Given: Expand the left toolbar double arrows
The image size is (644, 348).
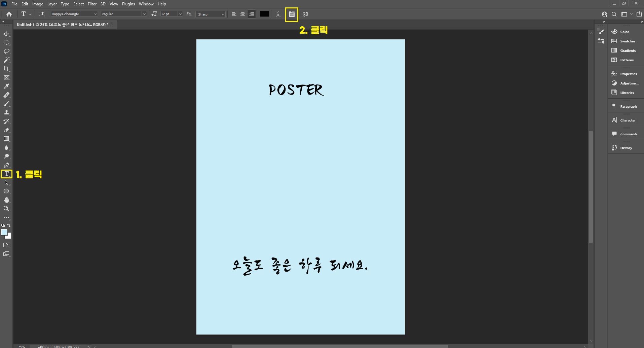Looking at the screenshot, I should click(3, 22).
